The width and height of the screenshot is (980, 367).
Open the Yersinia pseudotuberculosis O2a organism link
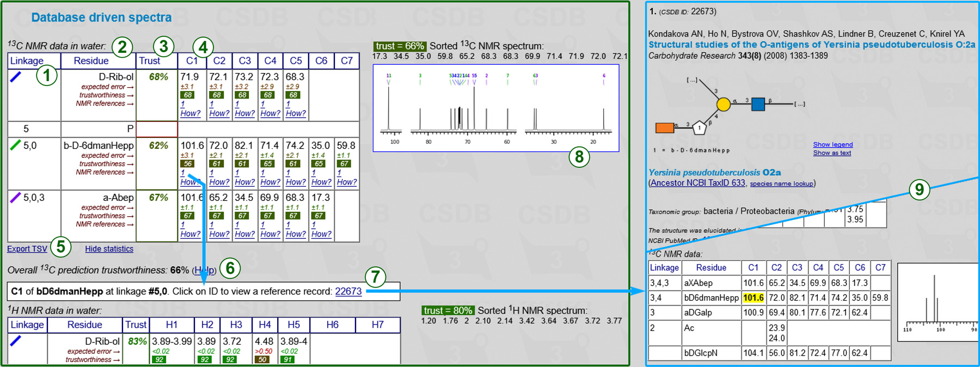coord(714,173)
